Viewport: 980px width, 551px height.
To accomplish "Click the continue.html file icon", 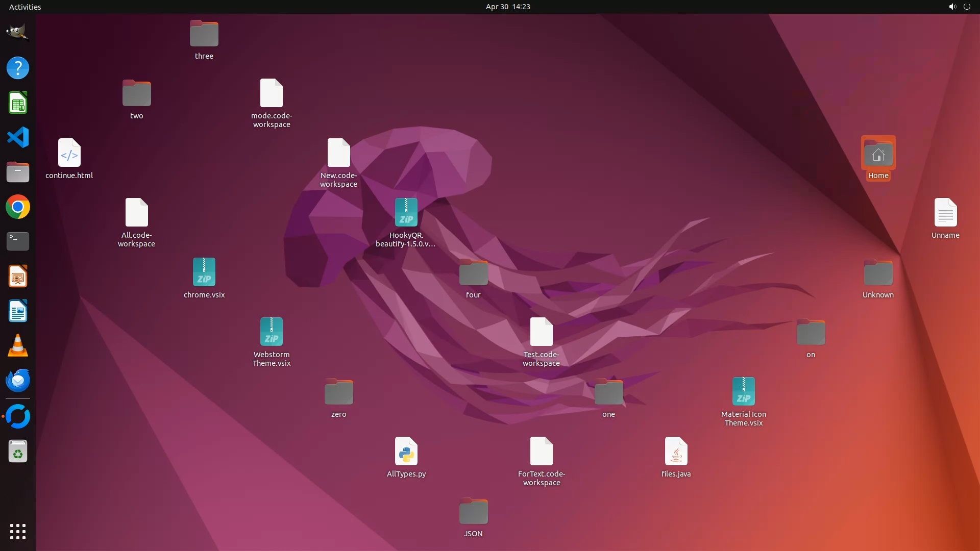I will [69, 153].
